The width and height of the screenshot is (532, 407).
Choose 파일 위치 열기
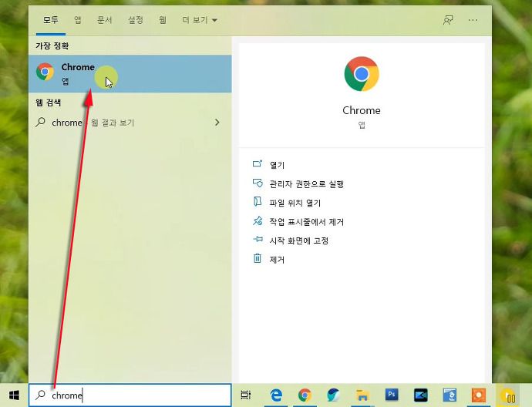point(295,203)
